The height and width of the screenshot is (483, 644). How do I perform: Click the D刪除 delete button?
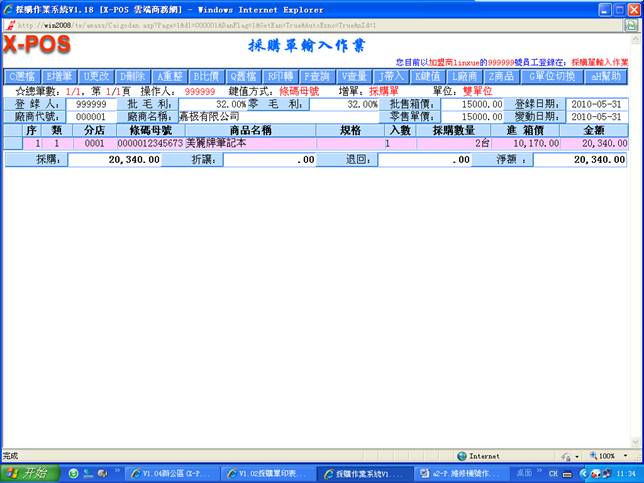click(x=134, y=76)
